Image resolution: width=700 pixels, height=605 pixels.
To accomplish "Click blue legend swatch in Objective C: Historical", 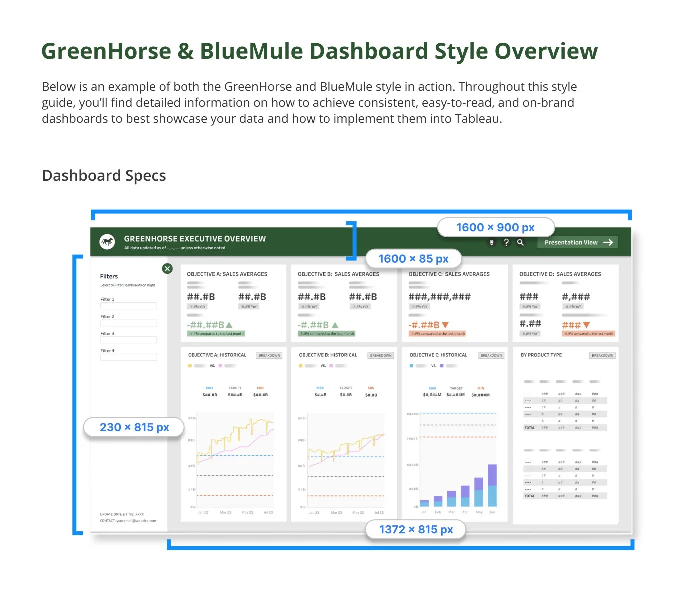I will [x=411, y=366].
